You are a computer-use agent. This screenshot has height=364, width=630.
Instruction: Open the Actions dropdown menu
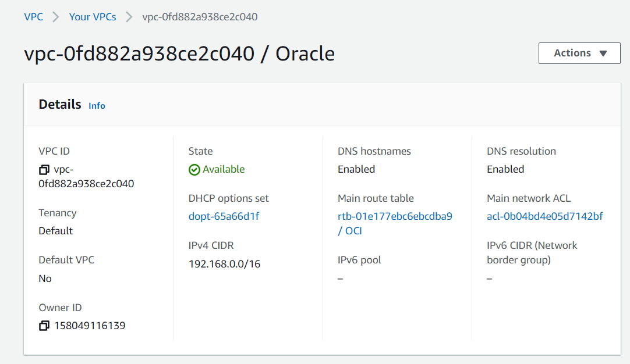click(579, 53)
